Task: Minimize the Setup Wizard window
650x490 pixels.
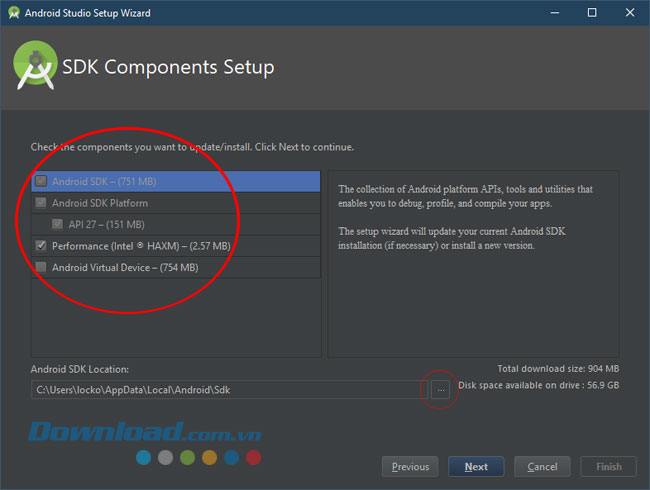Action: pyautogui.click(x=555, y=13)
